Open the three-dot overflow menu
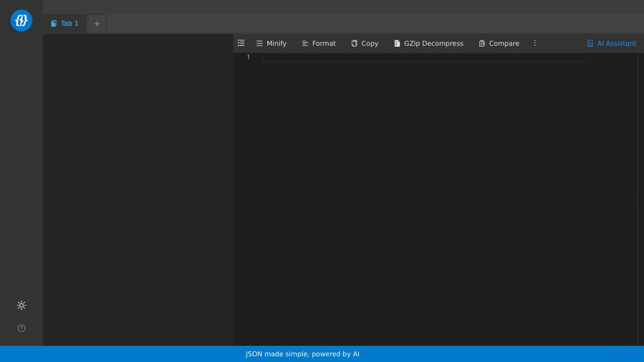 coord(534,43)
